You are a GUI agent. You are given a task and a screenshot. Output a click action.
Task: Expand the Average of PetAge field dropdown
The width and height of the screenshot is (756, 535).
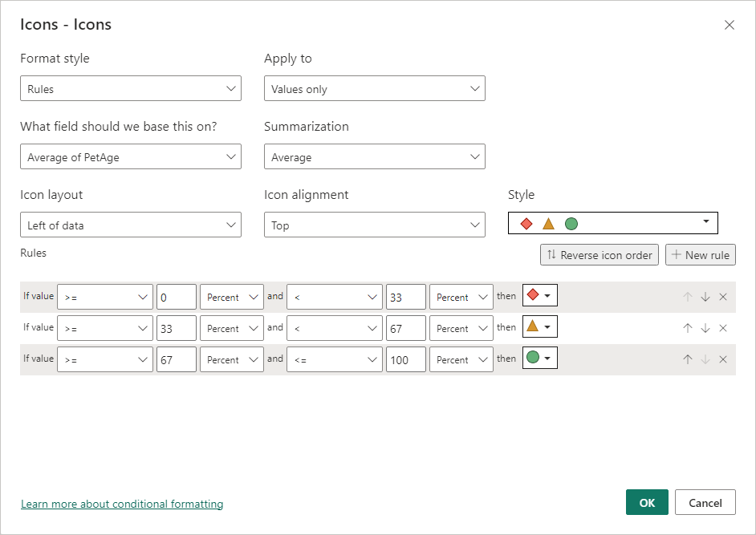pos(130,157)
